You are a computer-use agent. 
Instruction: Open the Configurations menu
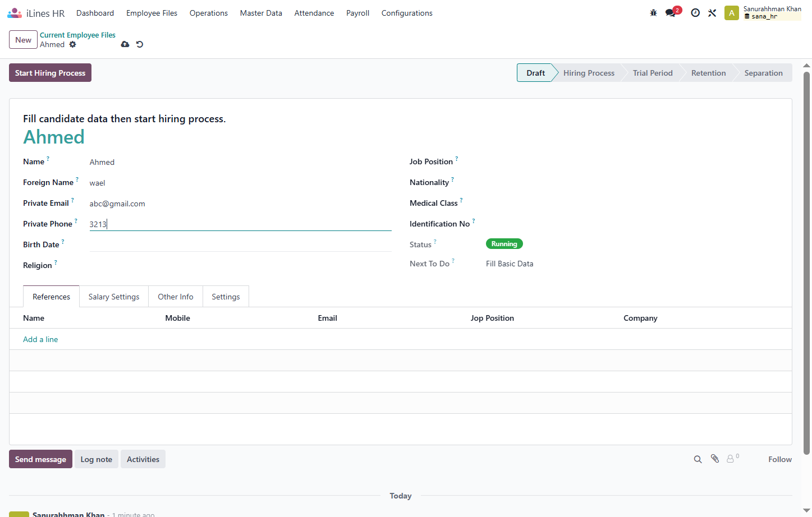tap(407, 13)
